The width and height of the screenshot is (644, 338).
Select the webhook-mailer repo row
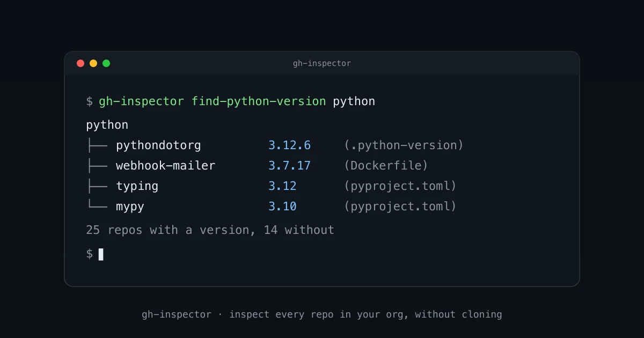click(x=258, y=166)
